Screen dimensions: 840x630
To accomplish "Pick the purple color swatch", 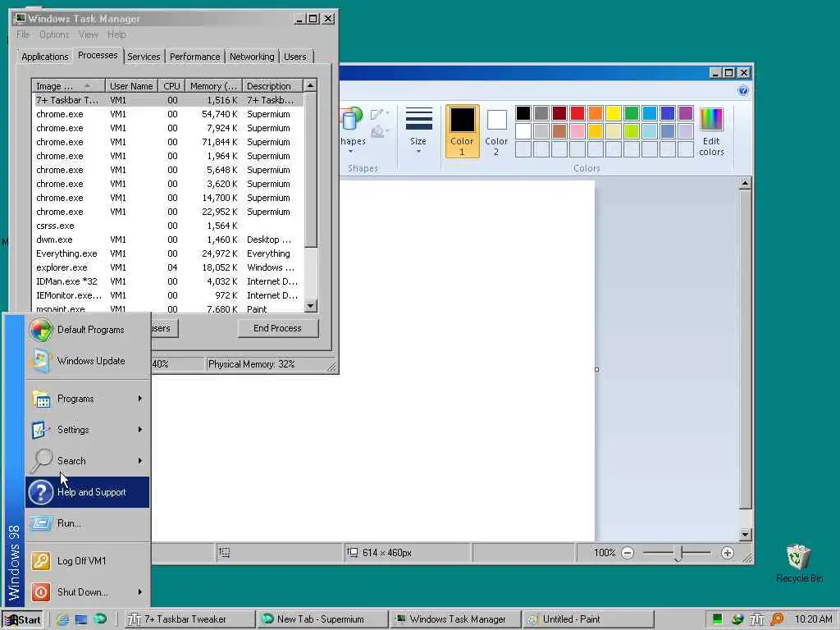I will click(686, 113).
